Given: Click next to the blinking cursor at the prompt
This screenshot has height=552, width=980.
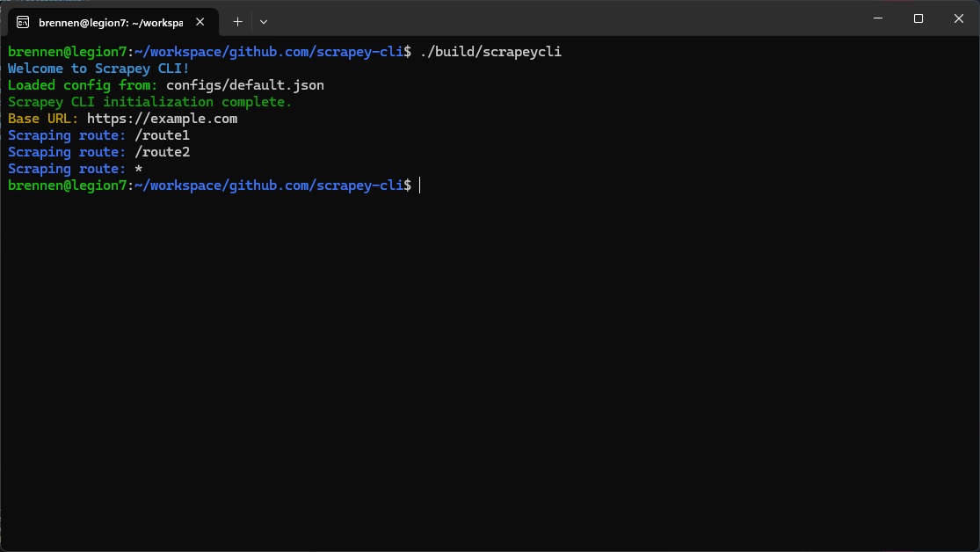Looking at the screenshot, I should (420, 185).
